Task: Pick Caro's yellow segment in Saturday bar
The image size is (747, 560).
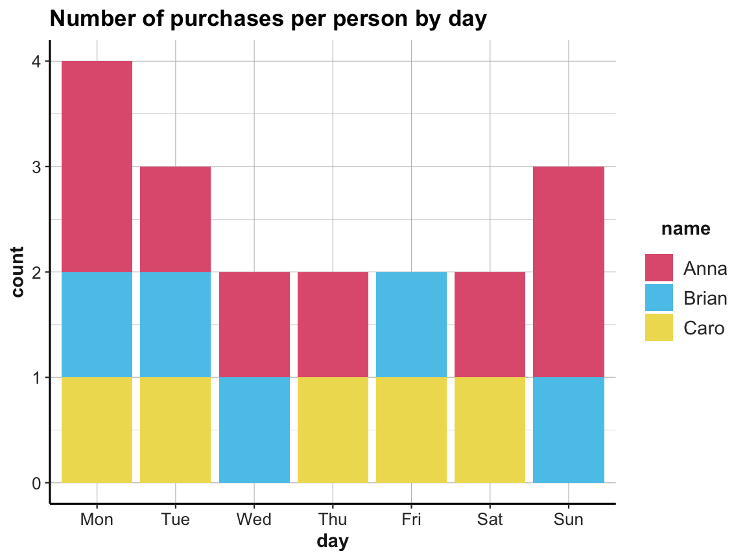Action: click(x=490, y=430)
